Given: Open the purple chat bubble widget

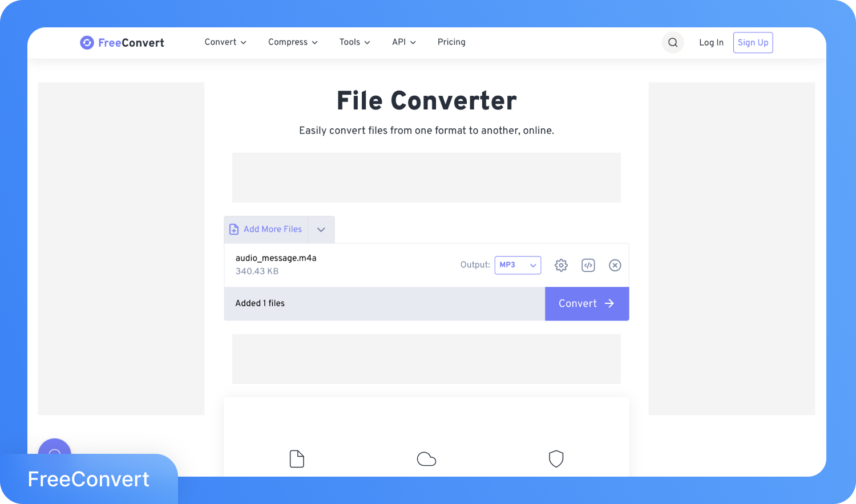Looking at the screenshot, I should click(55, 449).
